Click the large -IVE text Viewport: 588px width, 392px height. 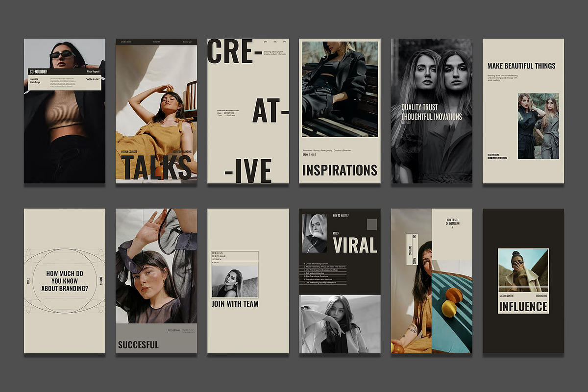248,170
